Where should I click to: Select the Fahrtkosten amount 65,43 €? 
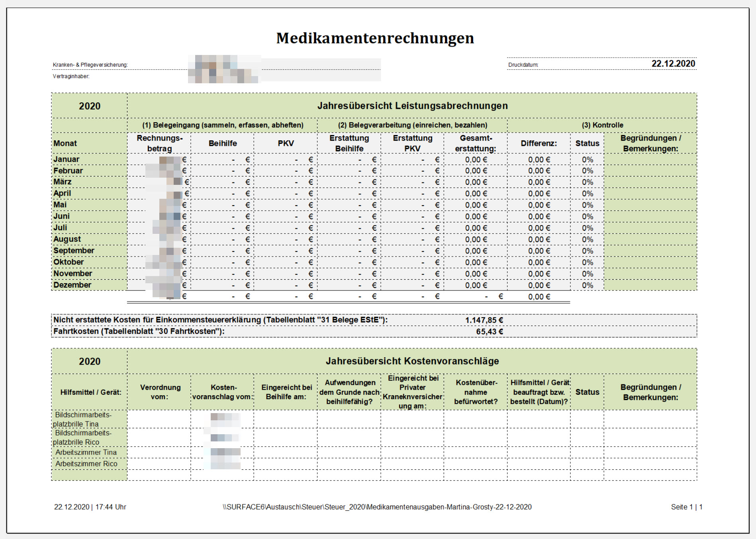pyautogui.click(x=489, y=331)
